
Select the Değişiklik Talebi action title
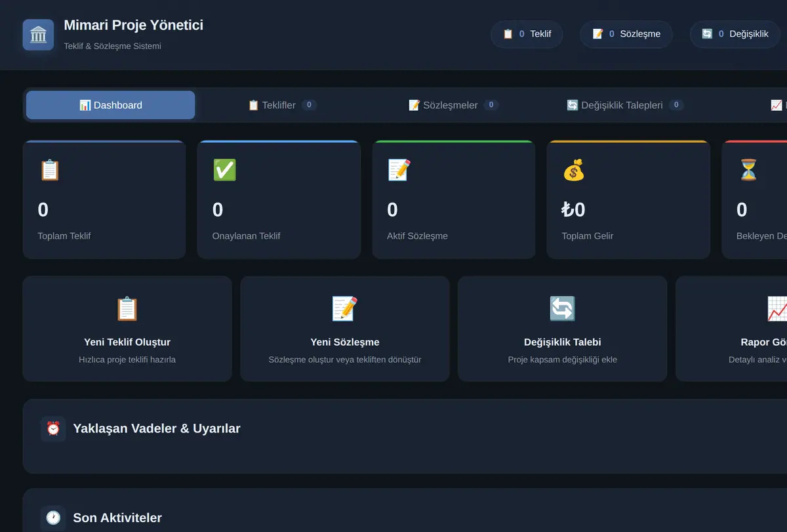point(563,342)
